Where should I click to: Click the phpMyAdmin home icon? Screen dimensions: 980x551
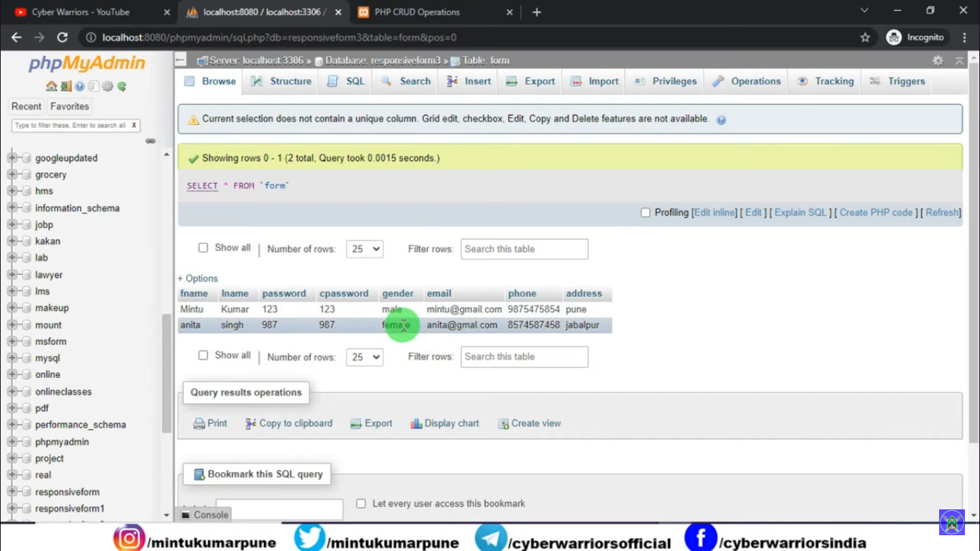[51, 86]
